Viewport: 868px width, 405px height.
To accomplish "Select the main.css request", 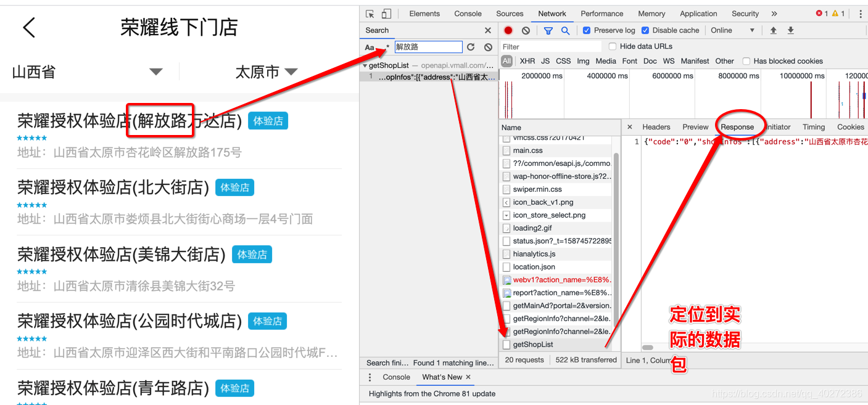I will (x=556, y=150).
